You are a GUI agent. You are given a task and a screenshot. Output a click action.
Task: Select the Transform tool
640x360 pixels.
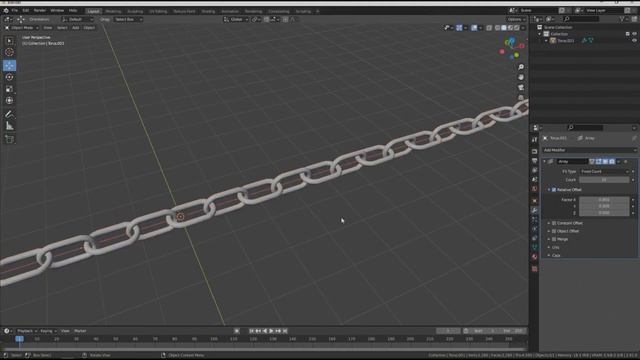click(x=9, y=100)
